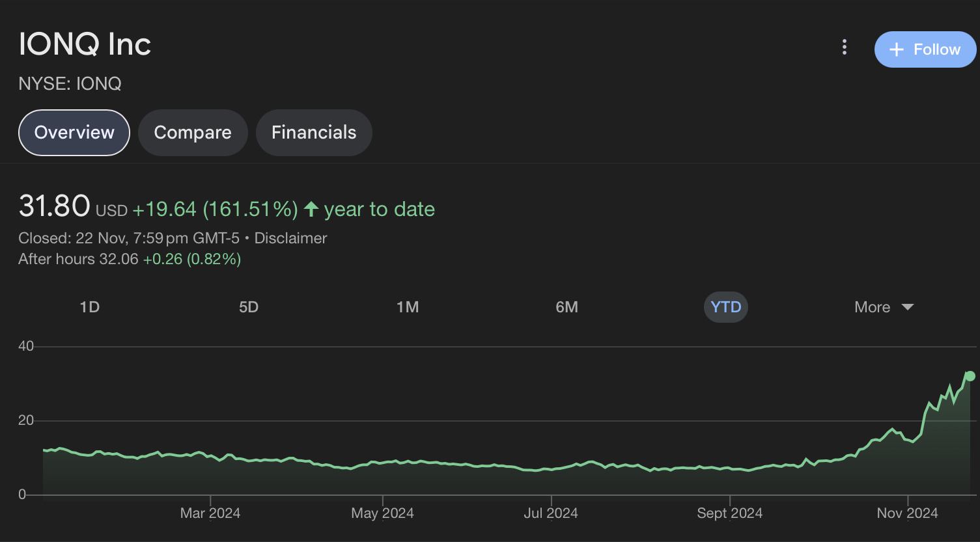Click the NYSE: IONQ ticker text
The width and height of the screenshot is (980, 542).
70,84
